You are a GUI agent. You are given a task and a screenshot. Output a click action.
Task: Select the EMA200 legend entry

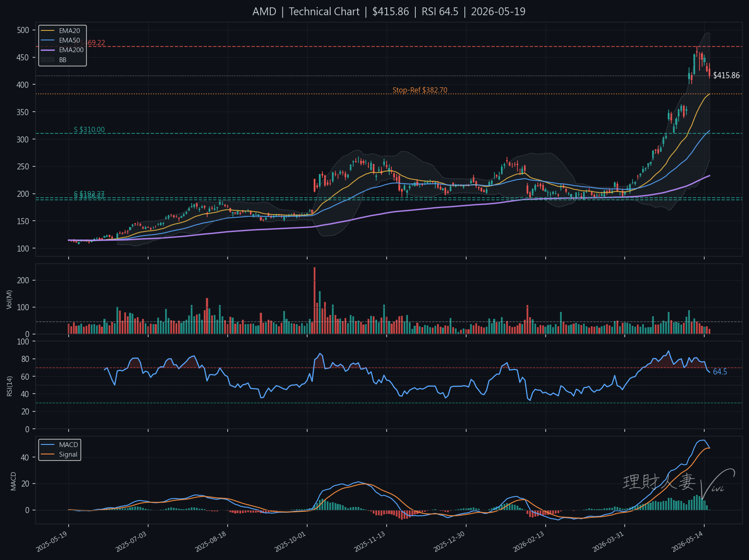pos(62,50)
